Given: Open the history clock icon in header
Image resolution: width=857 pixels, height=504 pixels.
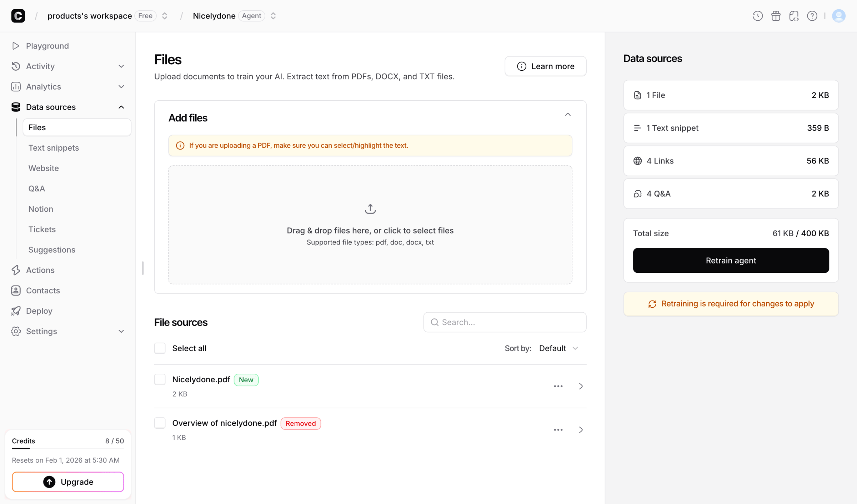Looking at the screenshot, I should tap(757, 16).
